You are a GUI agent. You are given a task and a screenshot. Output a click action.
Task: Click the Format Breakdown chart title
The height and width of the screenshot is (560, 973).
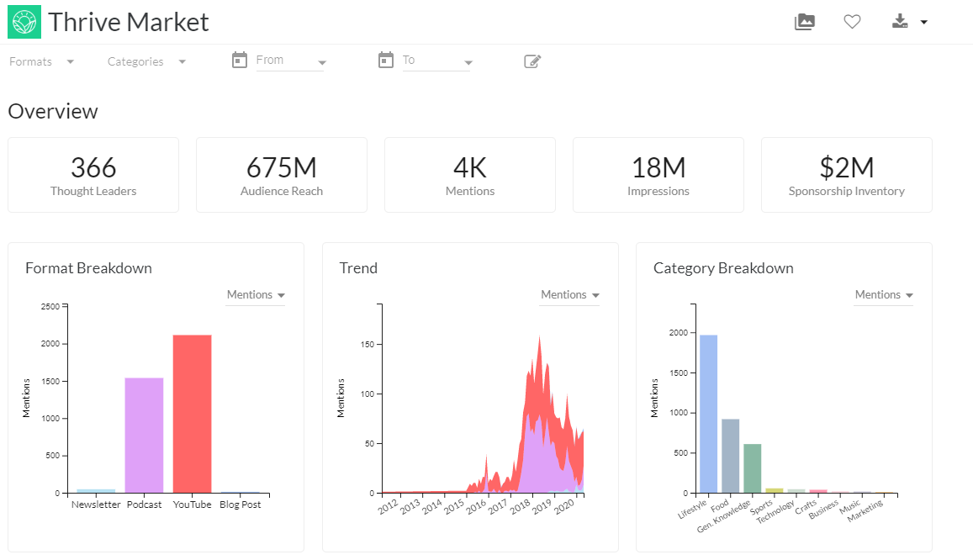[89, 268]
